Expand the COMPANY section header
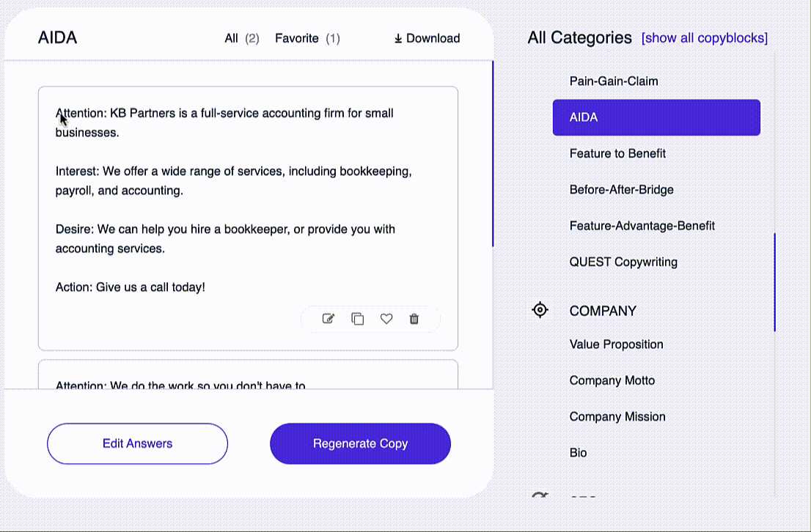This screenshot has height=532, width=811. point(603,311)
